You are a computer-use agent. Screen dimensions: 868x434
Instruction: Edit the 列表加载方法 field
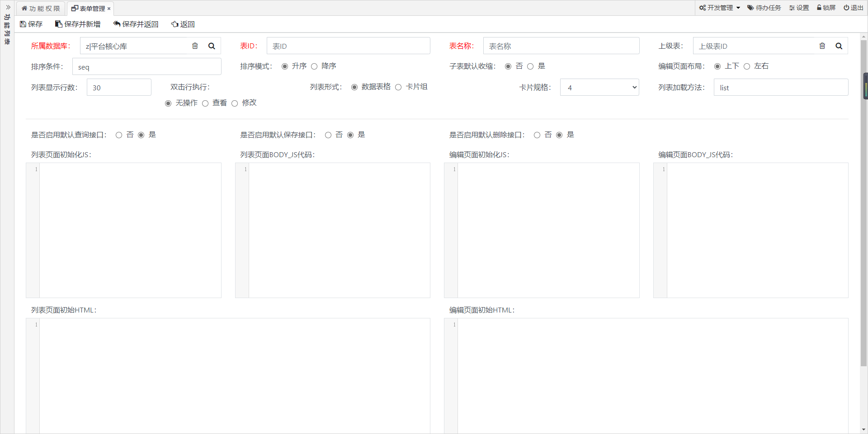781,87
